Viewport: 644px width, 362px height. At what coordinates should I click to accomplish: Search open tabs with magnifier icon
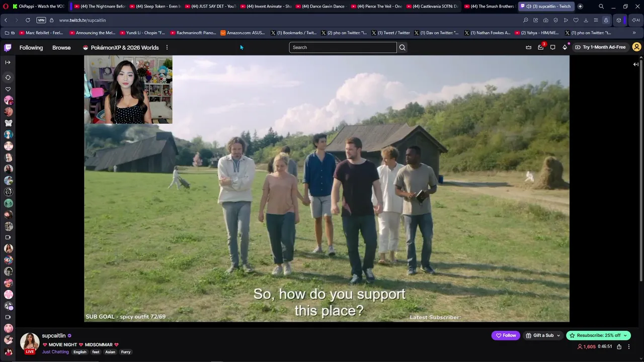(601, 7)
